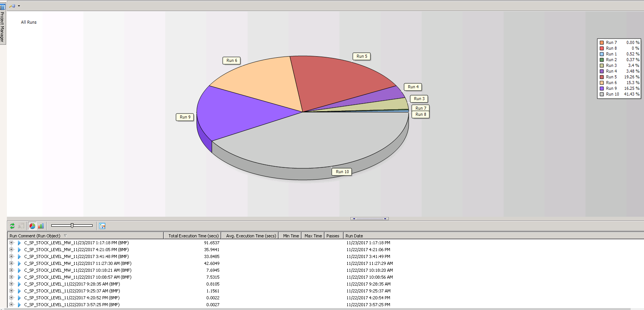The image size is (644, 310).
Task: Switch to pie chart view
Action: tap(32, 226)
